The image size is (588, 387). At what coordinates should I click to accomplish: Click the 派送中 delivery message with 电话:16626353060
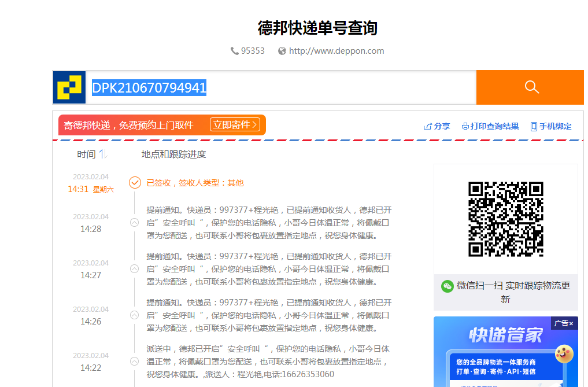click(x=268, y=362)
